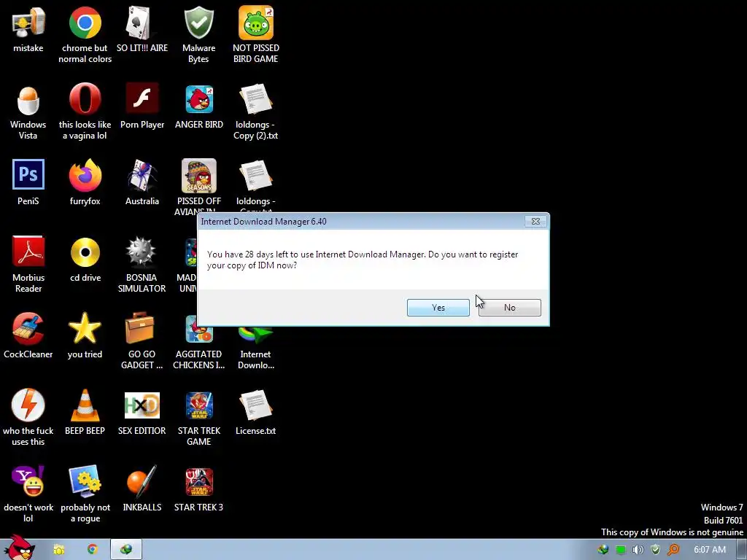Select the 'GO GO GADGET' briefcase icon
The image size is (747, 560).
click(x=142, y=341)
